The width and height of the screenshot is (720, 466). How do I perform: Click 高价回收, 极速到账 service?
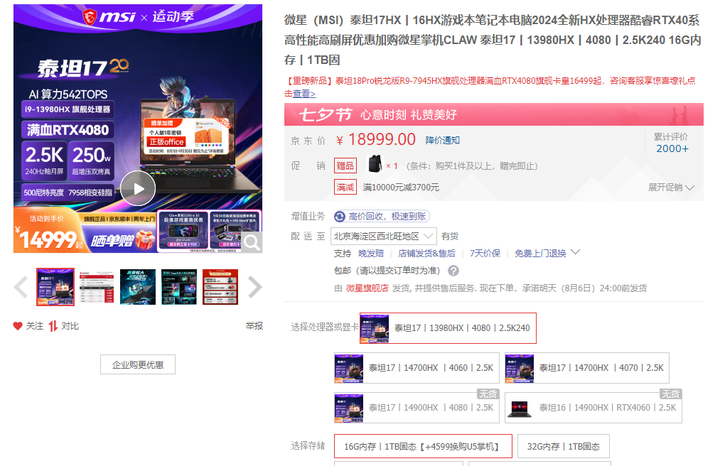click(x=388, y=216)
